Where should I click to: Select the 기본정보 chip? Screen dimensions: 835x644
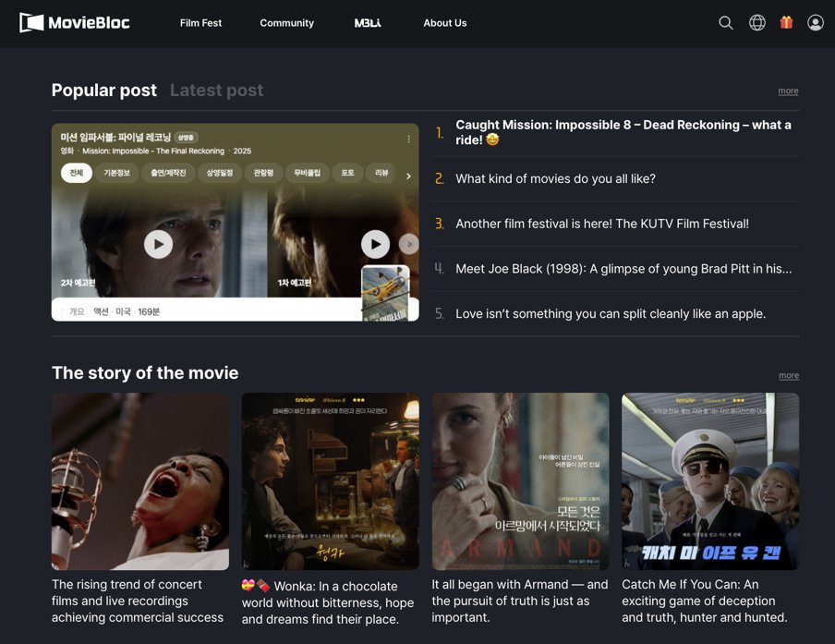click(117, 173)
